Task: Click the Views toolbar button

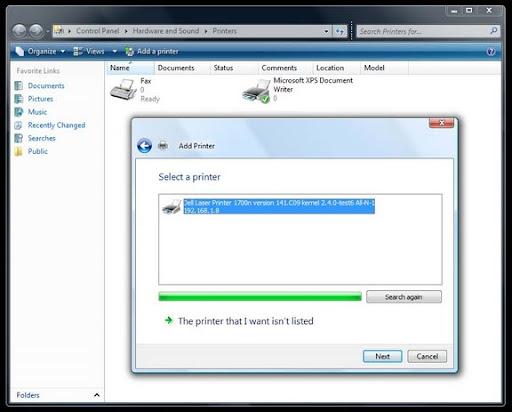Action: pyautogui.click(x=89, y=51)
